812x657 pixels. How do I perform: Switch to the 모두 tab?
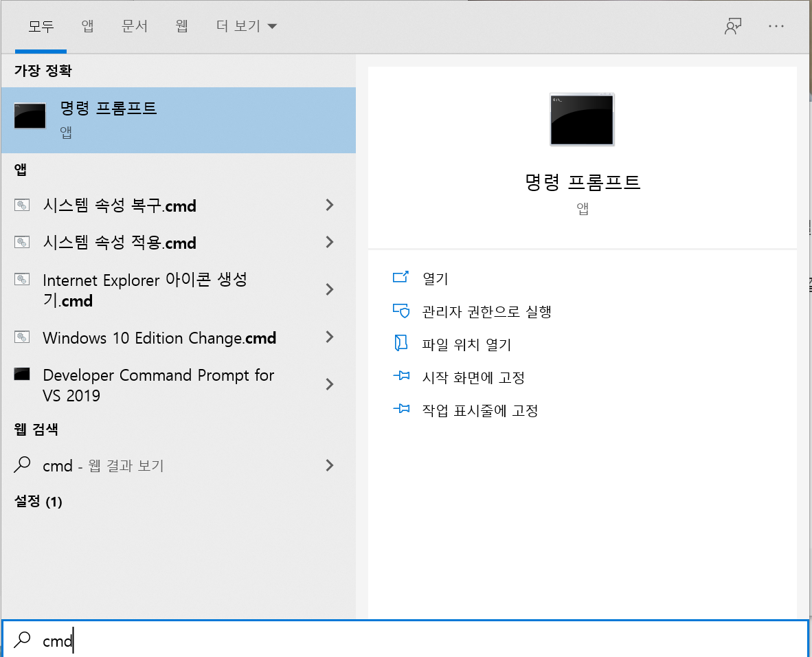click(41, 26)
